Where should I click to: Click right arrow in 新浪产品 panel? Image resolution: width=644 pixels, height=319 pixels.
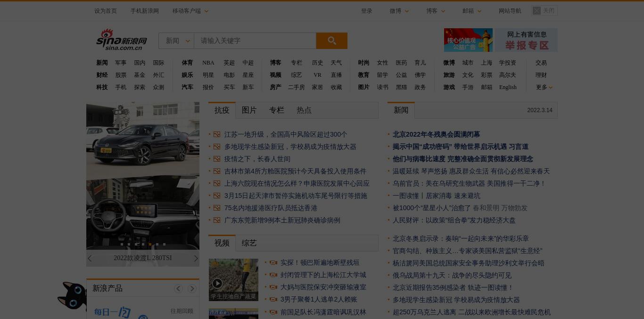pyautogui.click(x=192, y=288)
